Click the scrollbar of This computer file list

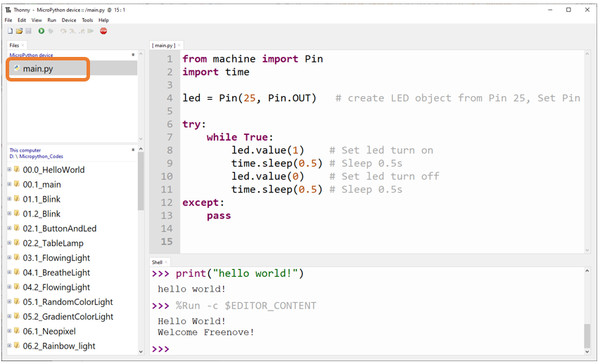[x=141, y=181]
